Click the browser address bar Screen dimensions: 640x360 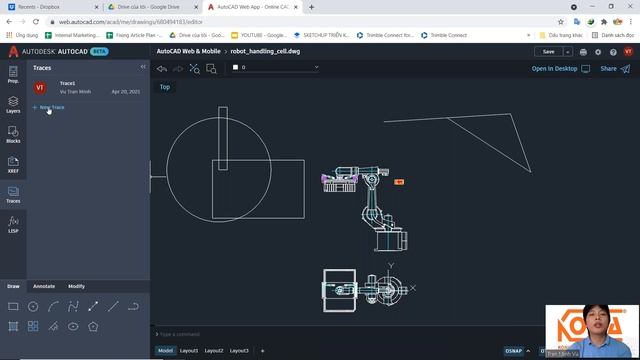pos(302,22)
